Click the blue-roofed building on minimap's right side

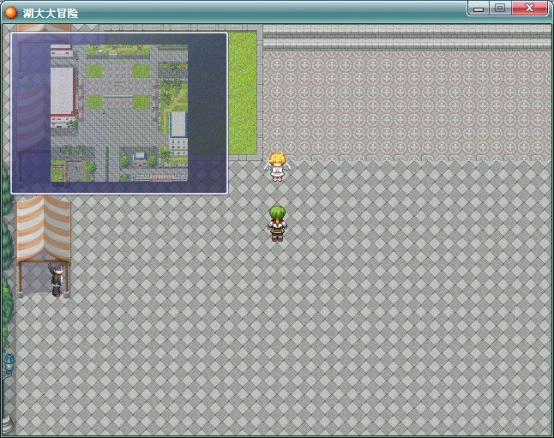[178, 124]
